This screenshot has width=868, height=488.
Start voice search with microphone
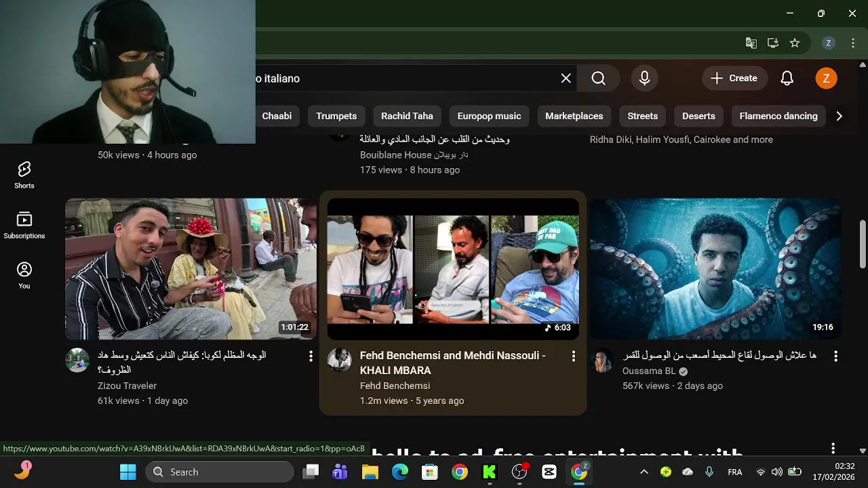click(x=645, y=79)
